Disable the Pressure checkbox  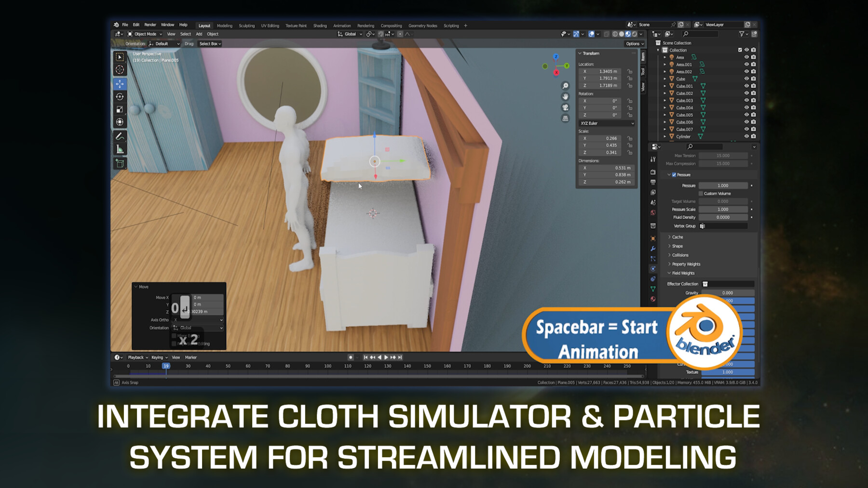pos(674,175)
